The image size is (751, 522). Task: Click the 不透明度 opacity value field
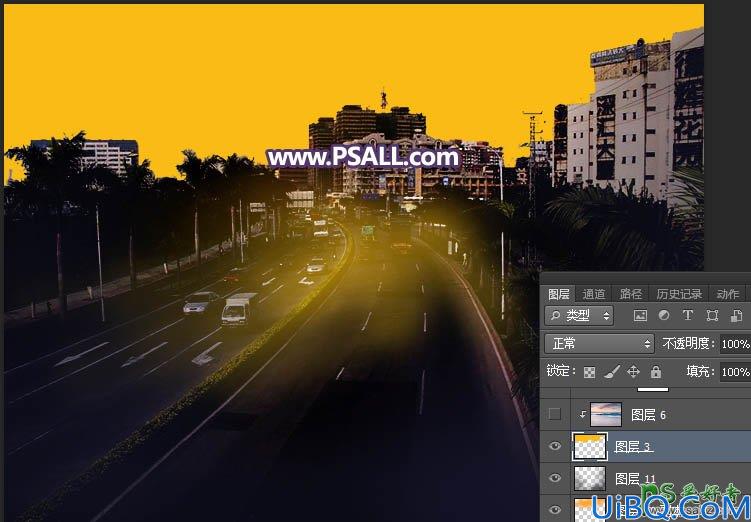(735, 344)
